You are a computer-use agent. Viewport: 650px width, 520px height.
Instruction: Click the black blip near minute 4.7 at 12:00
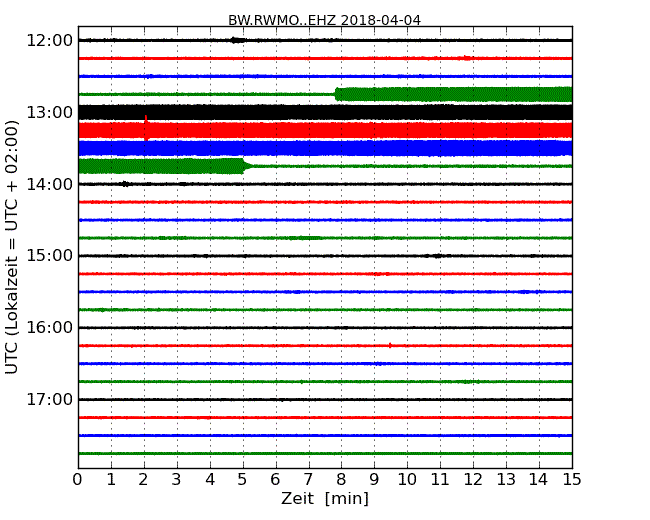coord(237,40)
